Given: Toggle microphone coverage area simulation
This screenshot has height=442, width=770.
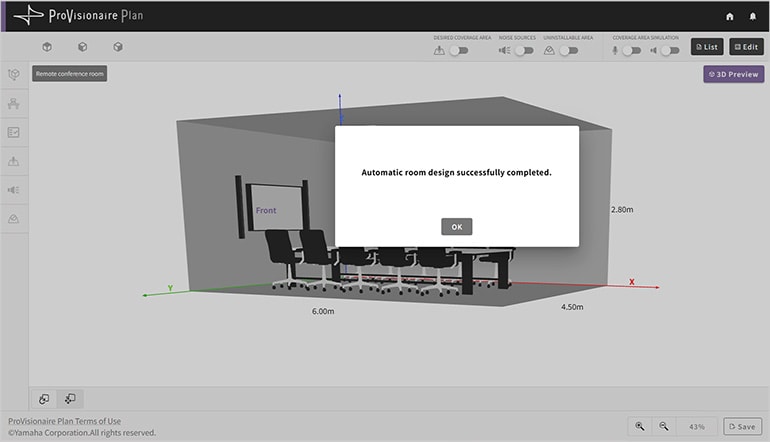Looking at the screenshot, I should coord(630,49).
